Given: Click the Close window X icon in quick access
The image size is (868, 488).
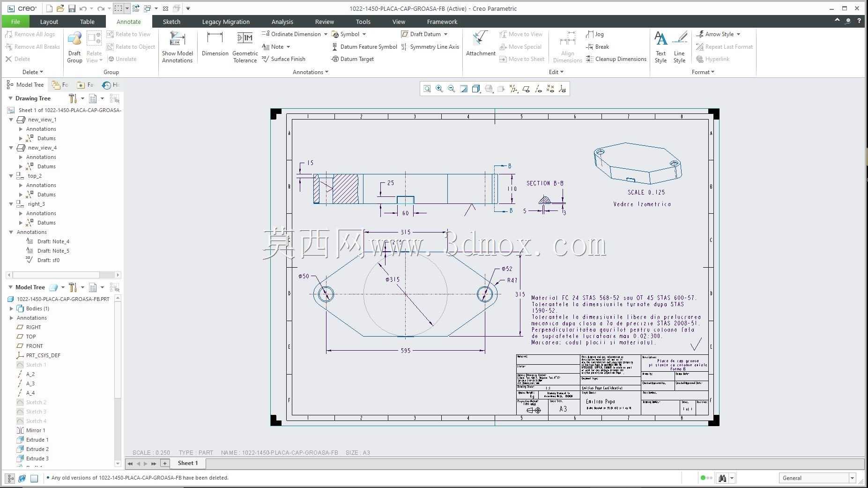Looking at the screenshot, I should [165, 8].
